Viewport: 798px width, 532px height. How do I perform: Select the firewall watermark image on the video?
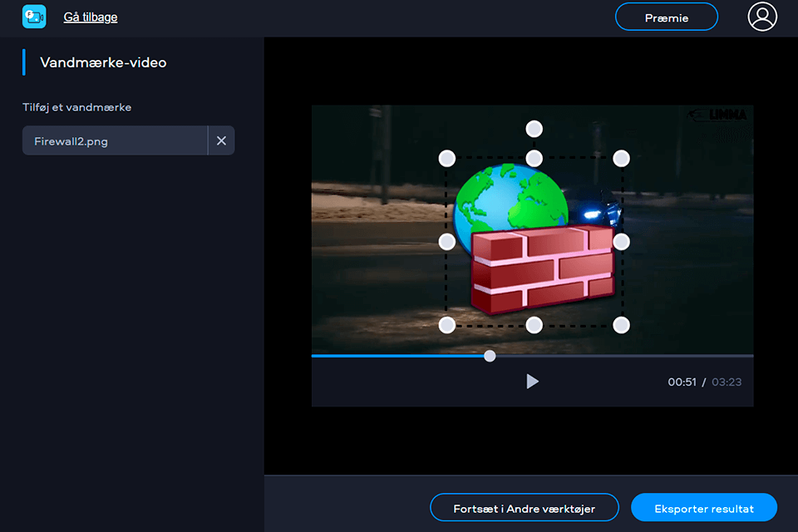(532, 249)
